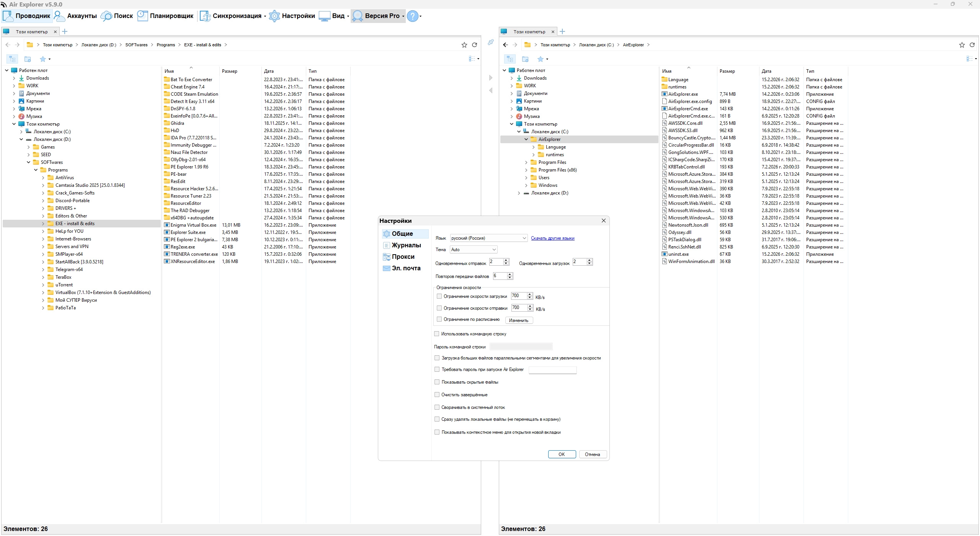Screen dimensions: 980x536
Task: Open the Язык language dropdown
Action: tap(488, 238)
